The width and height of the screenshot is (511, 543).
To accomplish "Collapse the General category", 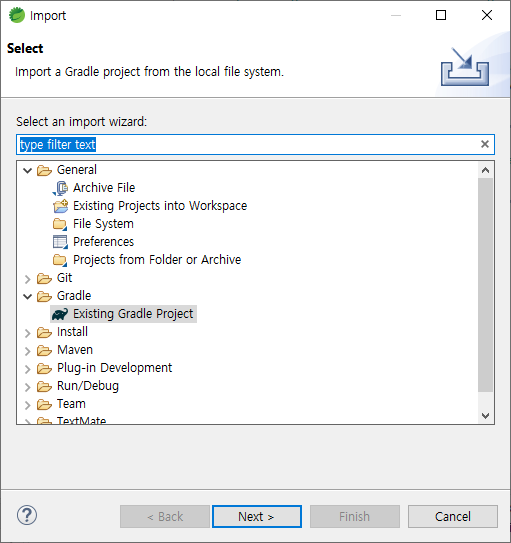I will [28, 170].
